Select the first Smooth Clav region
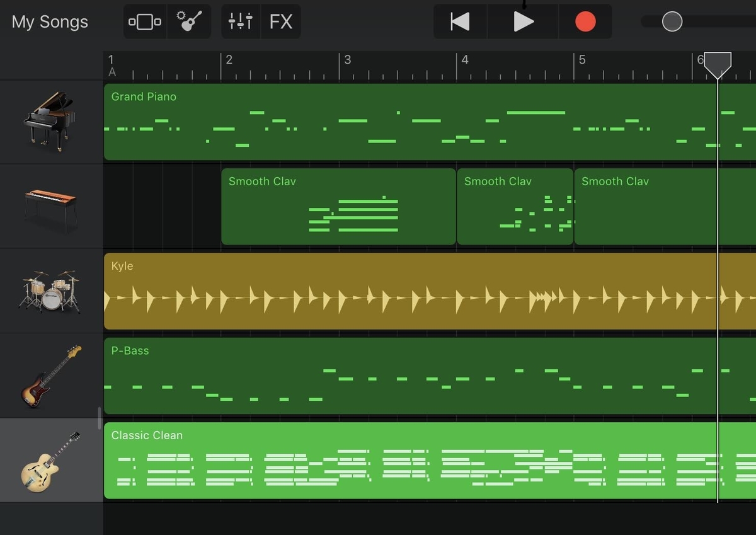 click(x=338, y=206)
